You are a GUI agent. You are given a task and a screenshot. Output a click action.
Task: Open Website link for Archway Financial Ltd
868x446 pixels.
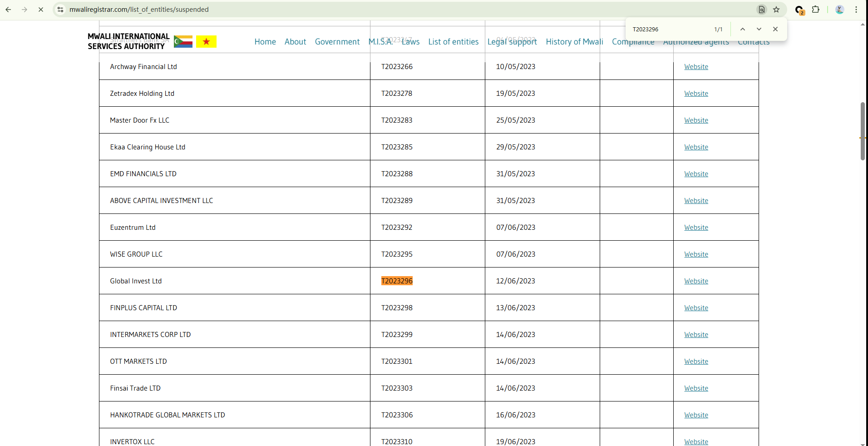(x=696, y=67)
